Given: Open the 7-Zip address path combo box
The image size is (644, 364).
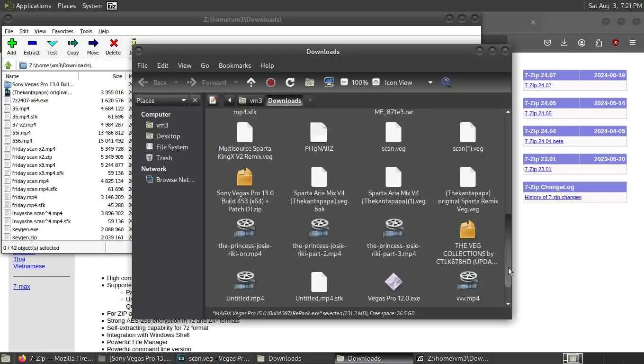Looking at the screenshot, I should [75, 65].
